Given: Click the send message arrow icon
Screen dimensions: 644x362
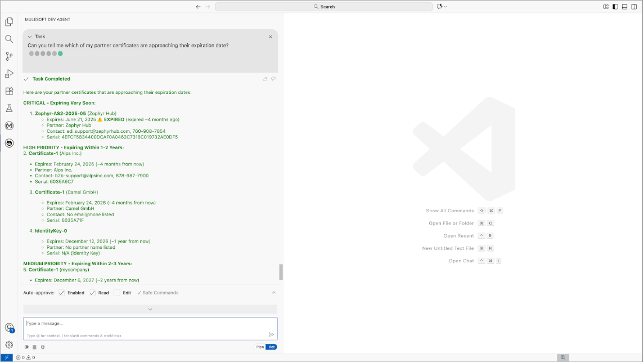Looking at the screenshot, I should coord(271,334).
